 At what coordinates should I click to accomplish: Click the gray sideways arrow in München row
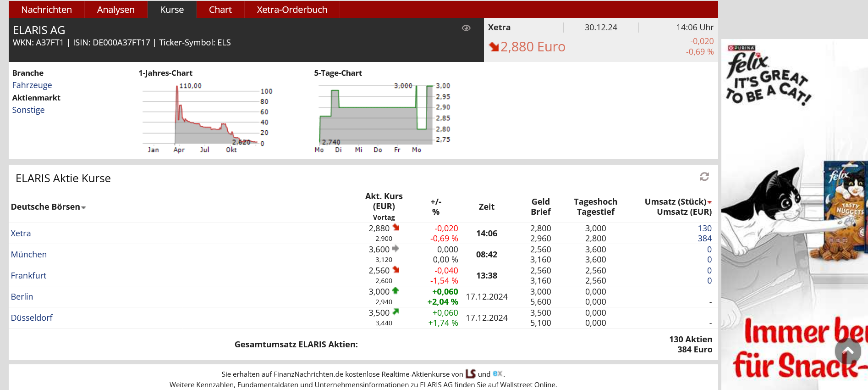coord(396,249)
